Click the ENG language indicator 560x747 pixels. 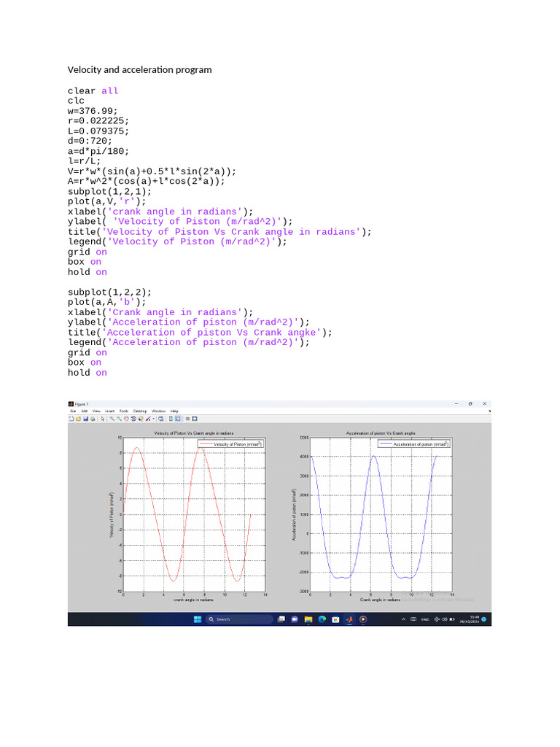425,619
